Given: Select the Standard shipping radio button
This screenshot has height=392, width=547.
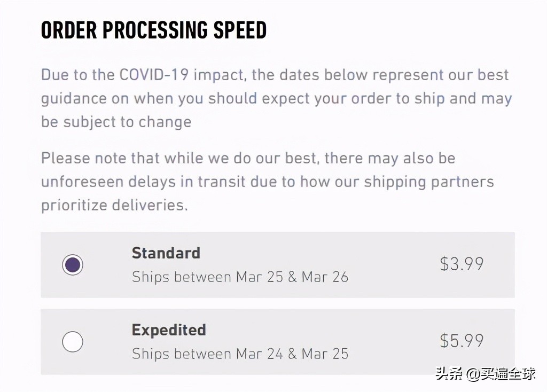Looking at the screenshot, I should pos(73,265).
